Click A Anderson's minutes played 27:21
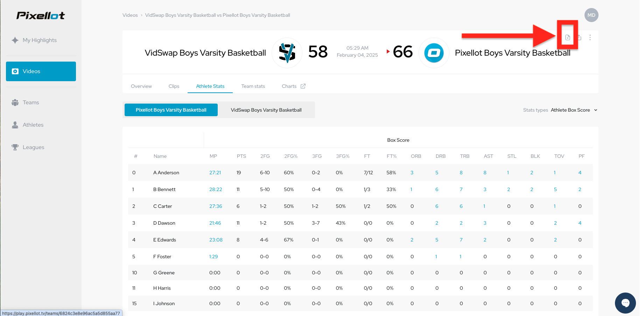This screenshot has height=316, width=644. tap(215, 173)
